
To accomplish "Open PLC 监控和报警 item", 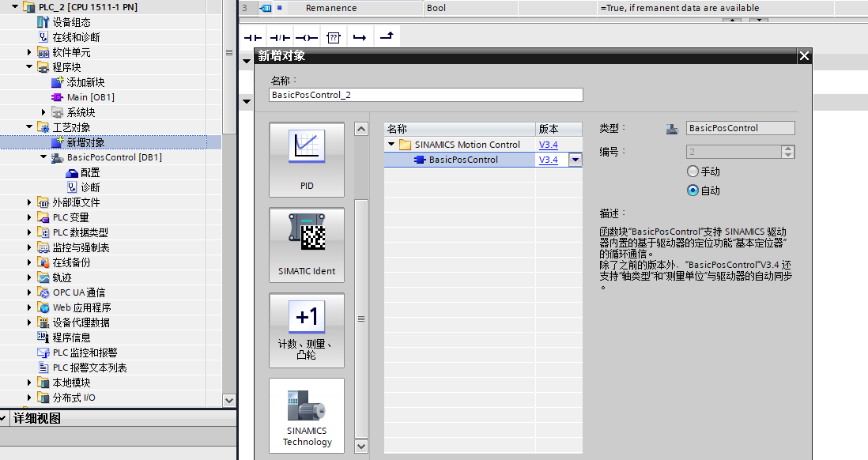I will coord(85,353).
